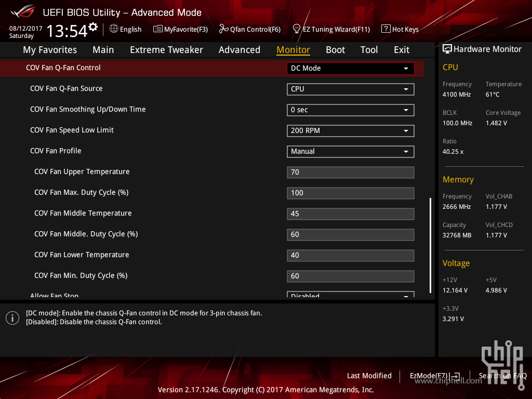This screenshot has width=532, height=399.
Task: Open COV Fan Speed Low Limit dropdown
Action: 351,130
